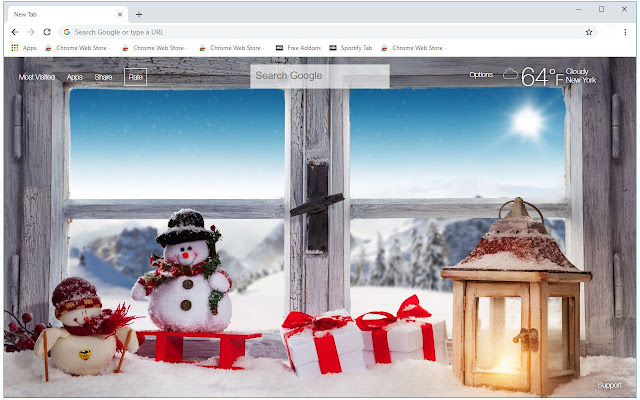
Task: Minimize the browser window
Action: [x=578, y=9]
